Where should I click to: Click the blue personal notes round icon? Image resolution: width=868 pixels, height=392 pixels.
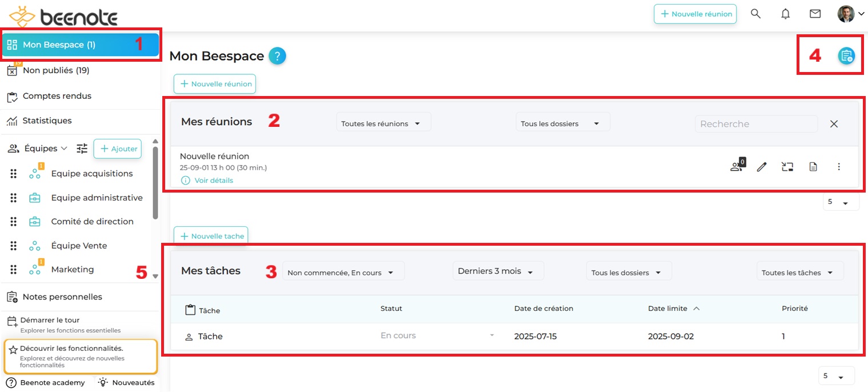[x=846, y=55]
